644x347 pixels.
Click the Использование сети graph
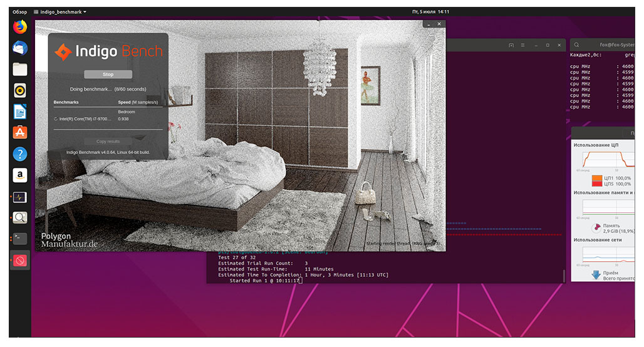click(608, 254)
